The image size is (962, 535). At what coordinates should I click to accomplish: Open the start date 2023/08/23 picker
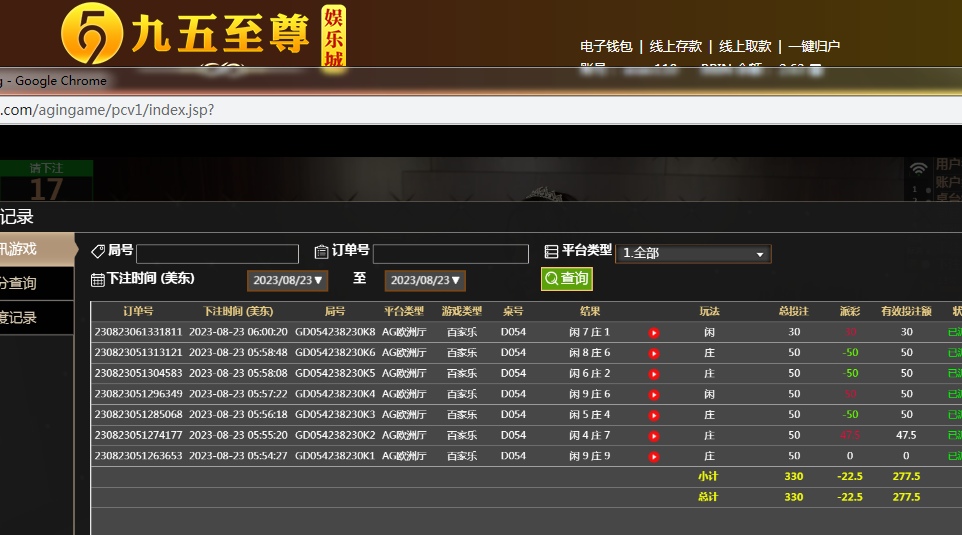click(x=287, y=281)
